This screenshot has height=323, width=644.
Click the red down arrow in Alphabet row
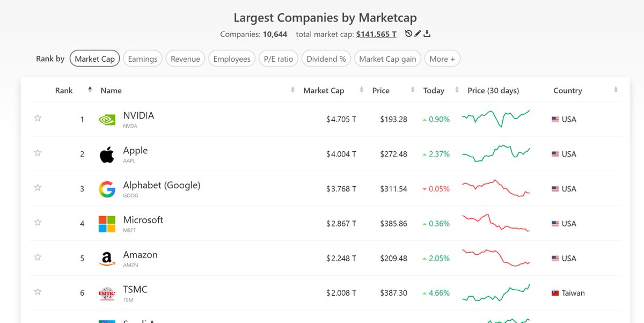(425, 189)
